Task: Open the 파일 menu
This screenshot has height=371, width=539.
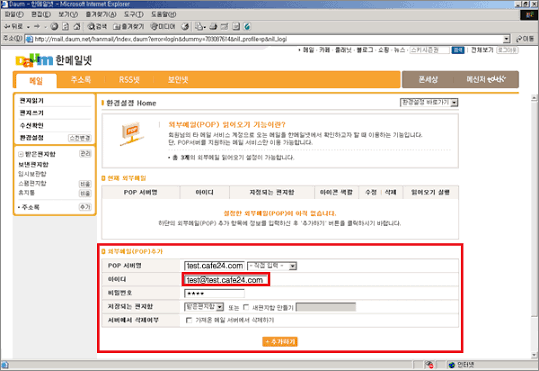Action: click(14, 14)
